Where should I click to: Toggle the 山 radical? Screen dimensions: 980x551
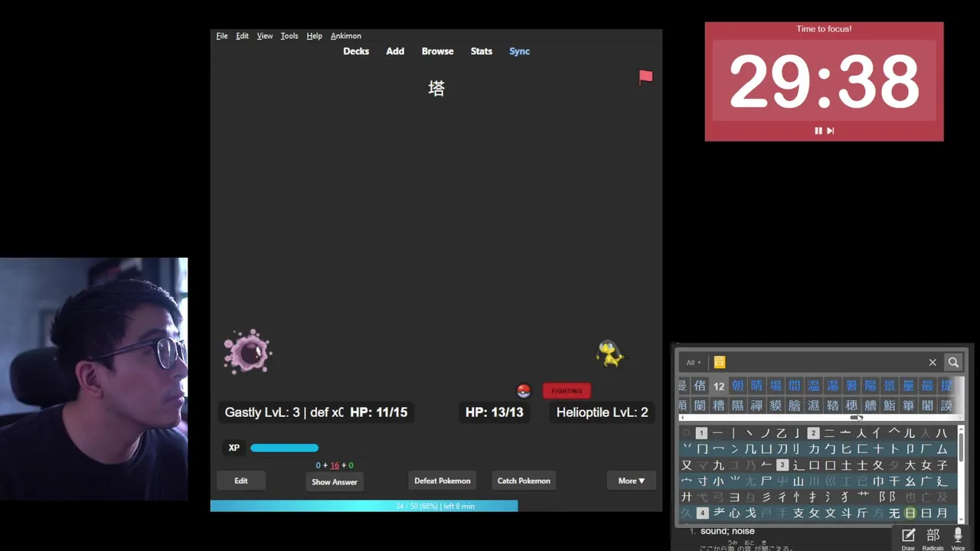[798, 481]
